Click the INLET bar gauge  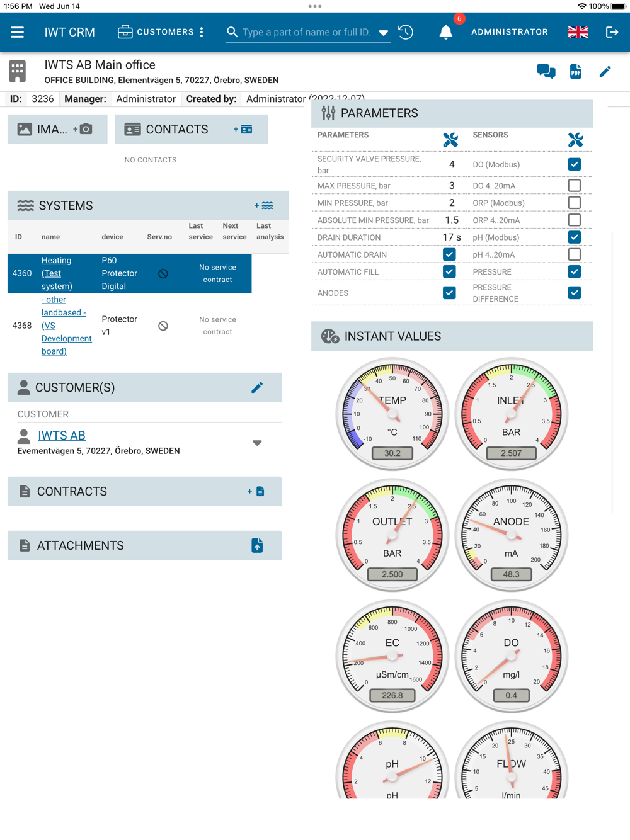tap(511, 414)
